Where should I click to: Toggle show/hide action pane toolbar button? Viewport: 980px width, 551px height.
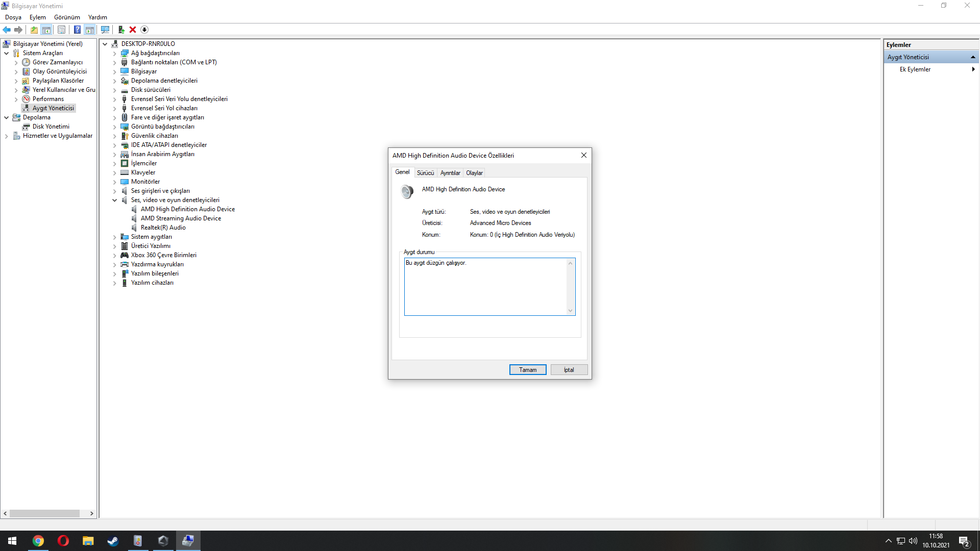[x=90, y=30]
